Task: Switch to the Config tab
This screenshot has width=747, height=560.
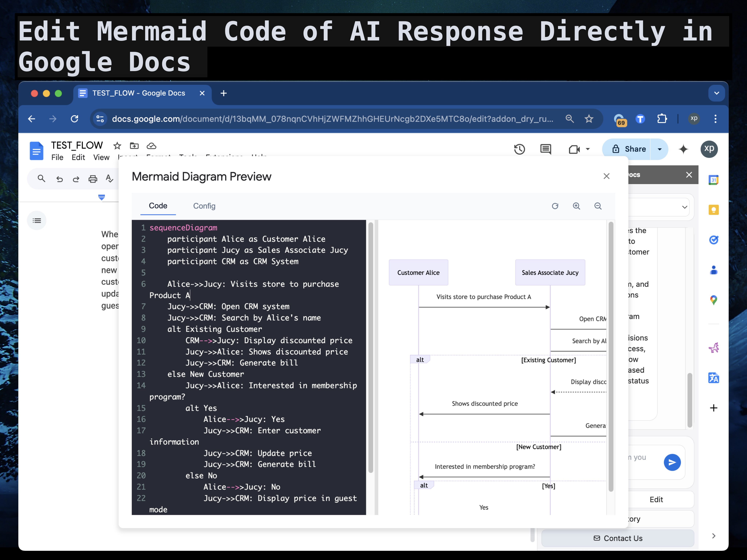Action: [204, 206]
